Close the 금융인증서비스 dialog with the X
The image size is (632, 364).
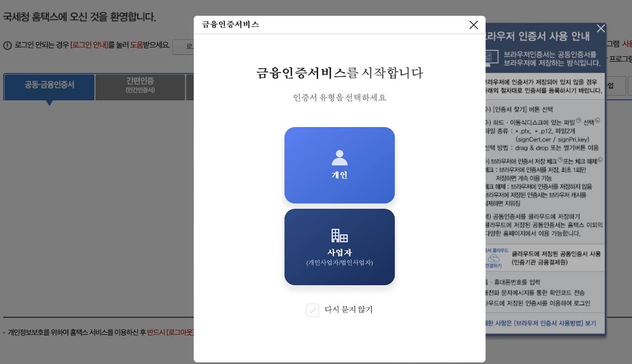[x=474, y=25]
